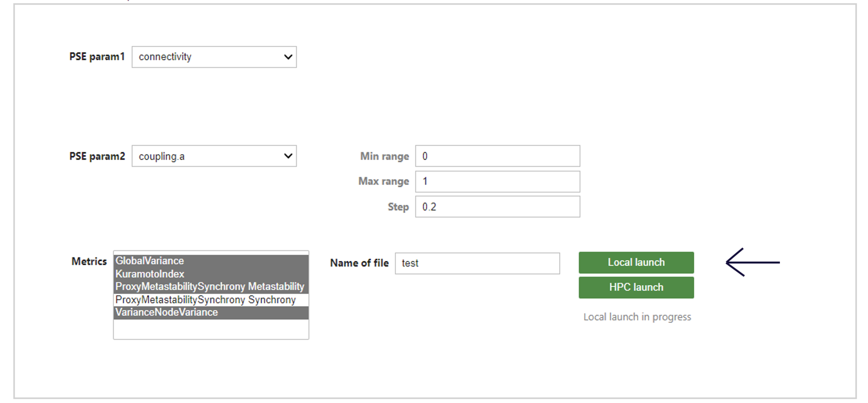Click the arrow pointing at Local launch
The image size is (868, 403).
click(x=752, y=263)
